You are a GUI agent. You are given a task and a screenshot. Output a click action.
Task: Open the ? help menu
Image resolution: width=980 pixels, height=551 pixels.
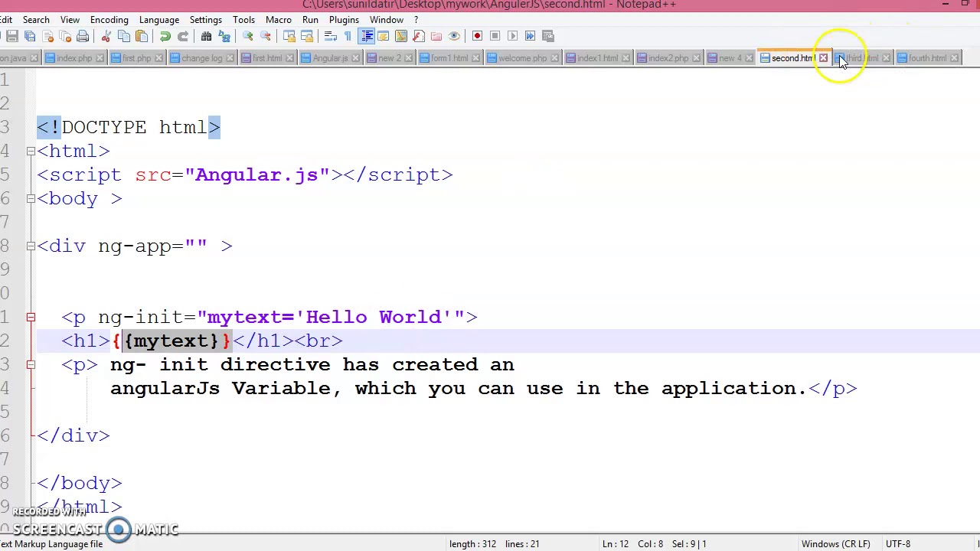[x=416, y=20]
